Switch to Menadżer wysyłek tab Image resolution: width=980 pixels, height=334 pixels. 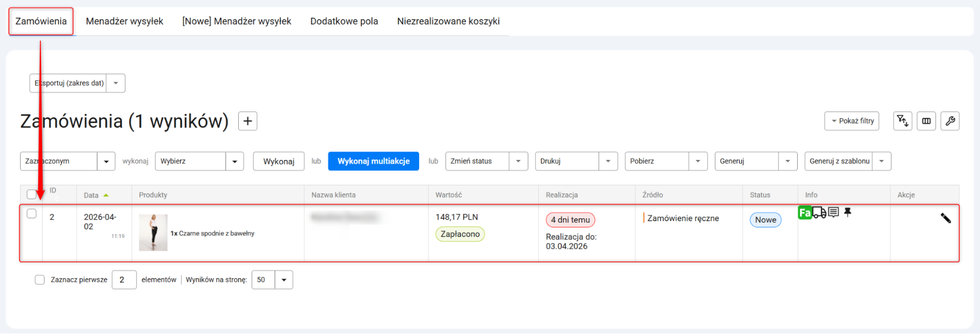pyautogui.click(x=125, y=22)
